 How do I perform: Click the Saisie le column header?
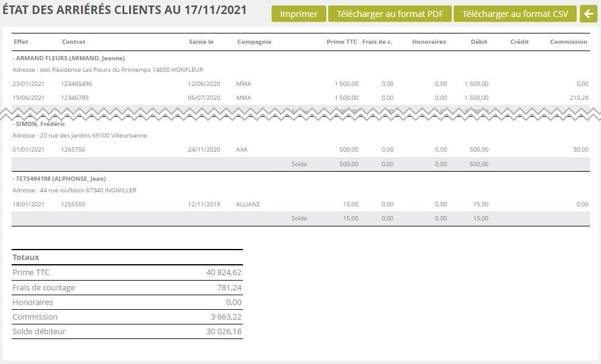click(x=201, y=42)
